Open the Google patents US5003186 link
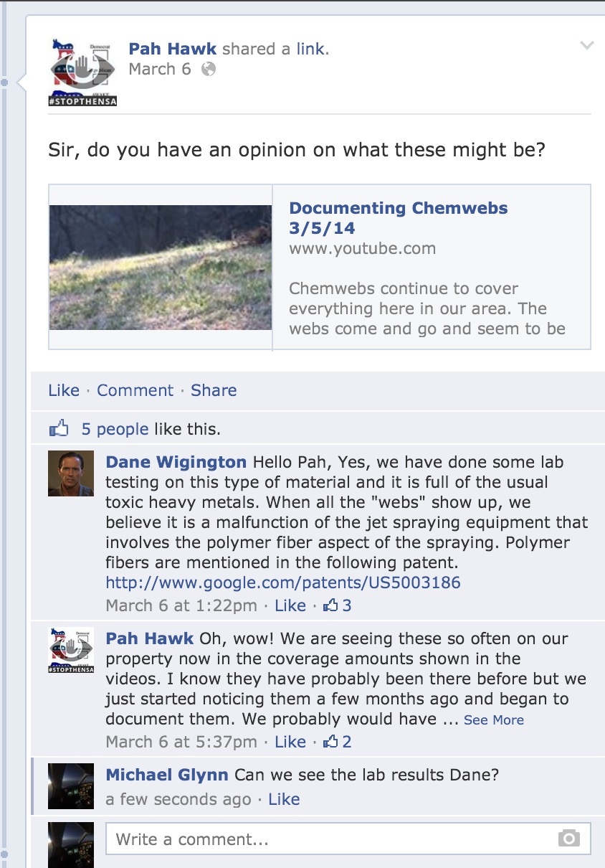 (x=283, y=582)
